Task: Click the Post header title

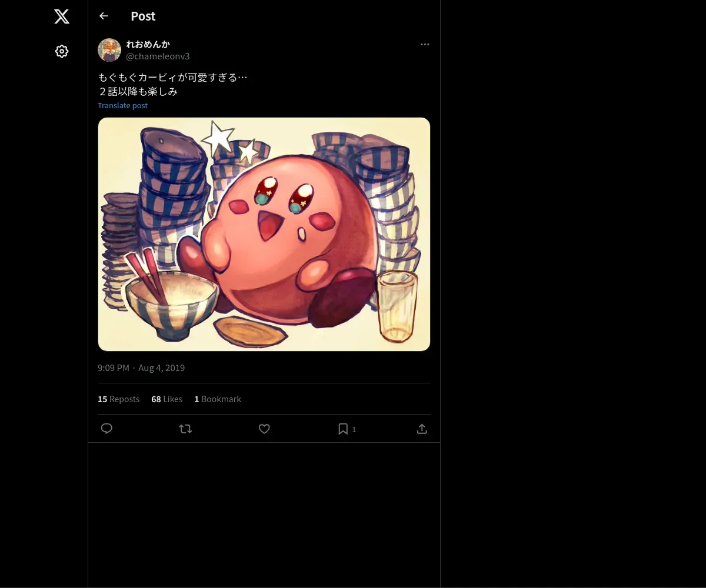Action: (143, 16)
